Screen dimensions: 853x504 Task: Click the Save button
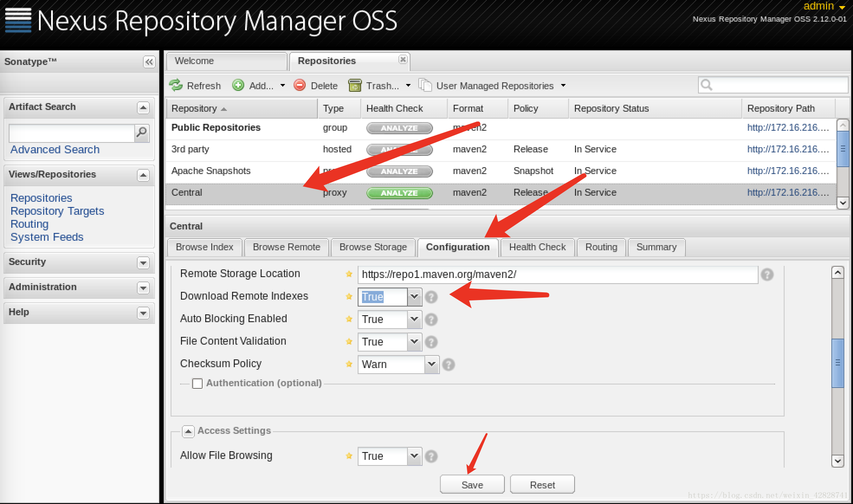pos(472,485)
